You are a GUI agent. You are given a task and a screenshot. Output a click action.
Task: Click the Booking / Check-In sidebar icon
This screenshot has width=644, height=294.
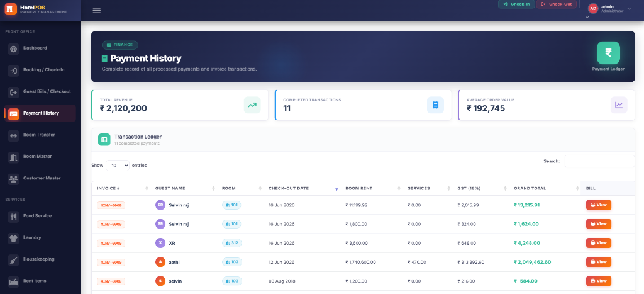(14, 71)
